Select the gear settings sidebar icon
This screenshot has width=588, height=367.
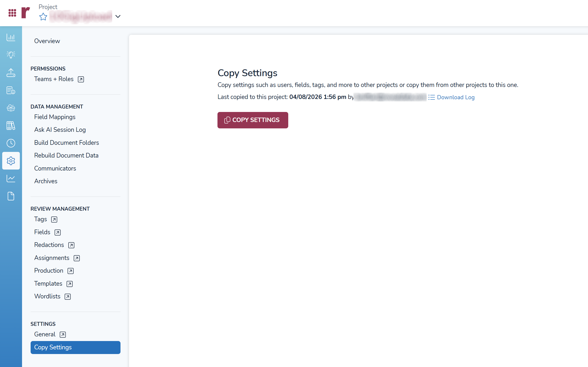tap(11, 161)
